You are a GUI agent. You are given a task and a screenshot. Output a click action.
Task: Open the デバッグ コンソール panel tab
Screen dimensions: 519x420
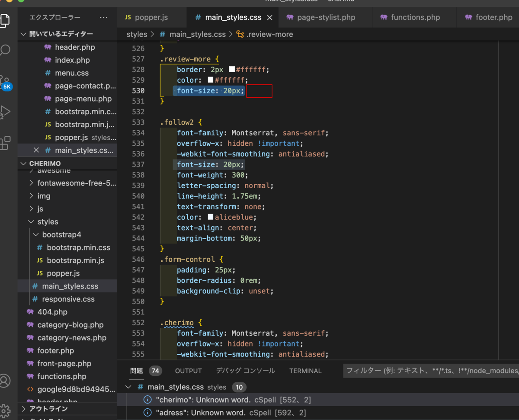click(x=245, y=371)
